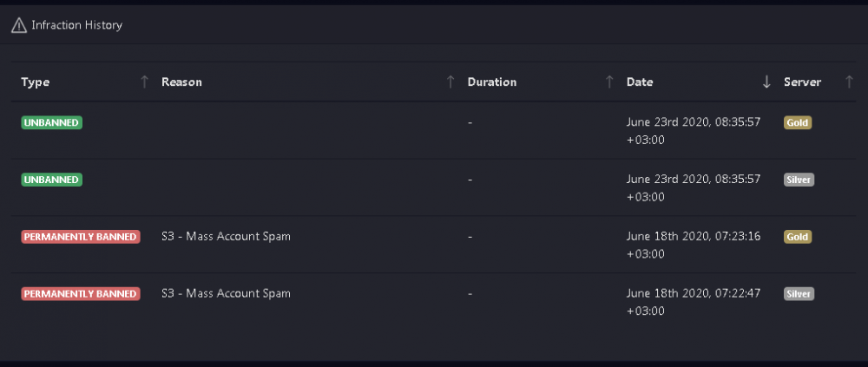Sort by Reason using the arrow icon
The image size is (868, 367).
point(450,82)
